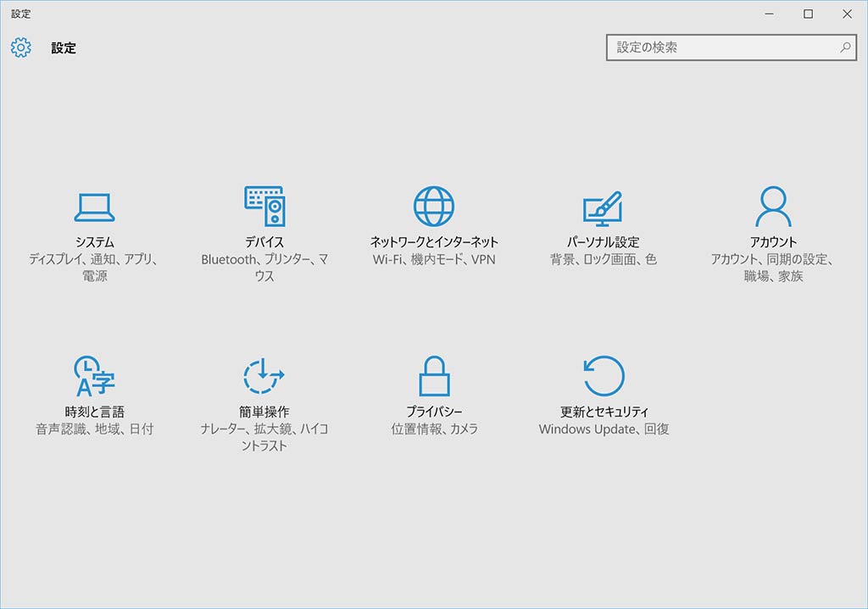Click the ナレーター、拡大鏡、ハイコントラスト description
Viewport: 868px width, 609px height.
click(264, 437)
